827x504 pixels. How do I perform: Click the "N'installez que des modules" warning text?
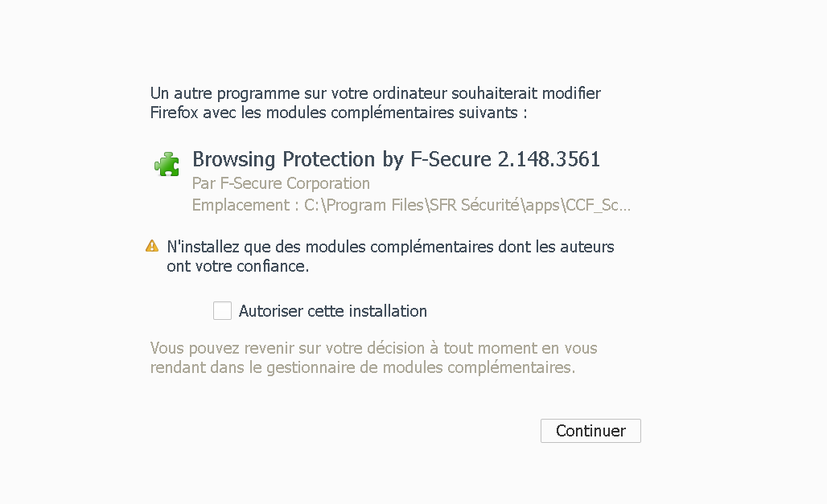click(390, 247)
